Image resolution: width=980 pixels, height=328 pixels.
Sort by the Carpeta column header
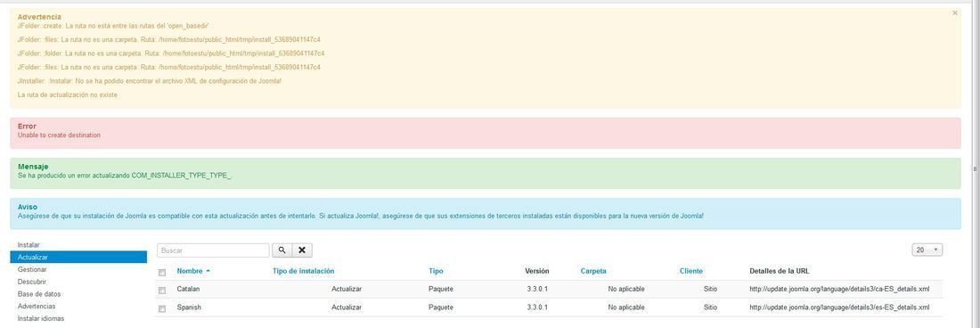point(593,271)
